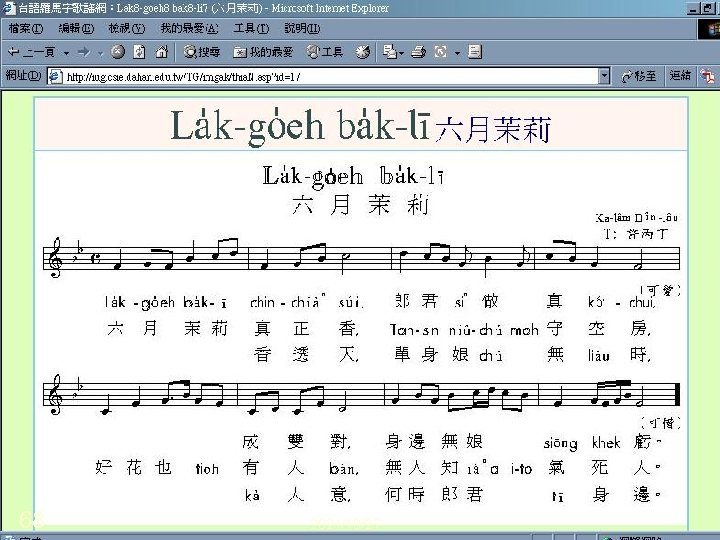Image resolution: width=720 pixels, height=540 pixels.
Task: Open 我的最愛 menu in menu bar
Action: click(x=189, y=28)
